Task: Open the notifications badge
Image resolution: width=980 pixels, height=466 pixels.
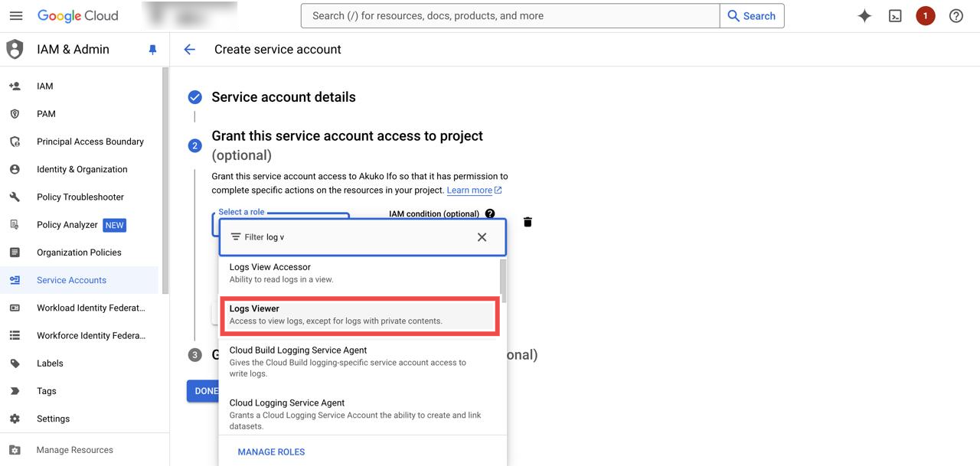Action: coord(925,16)
